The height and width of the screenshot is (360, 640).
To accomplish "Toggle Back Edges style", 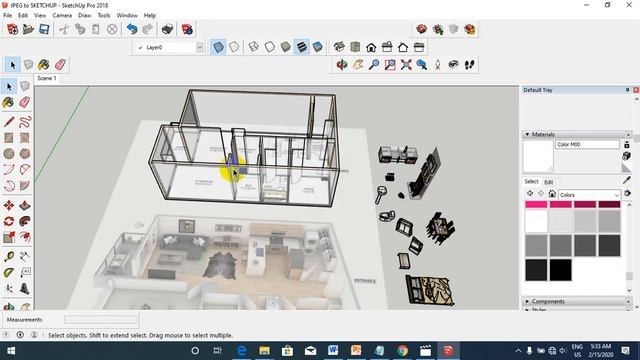I will [234, 47].
